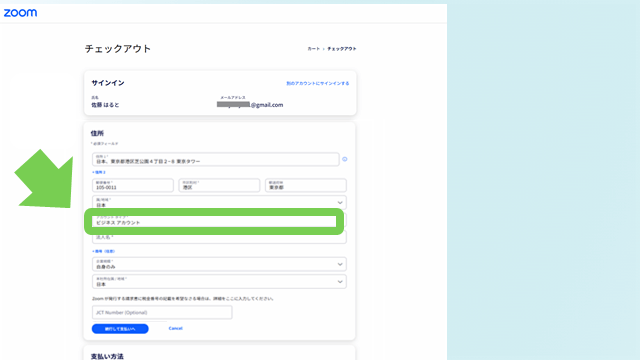Add a second address line with +住所 2
Viewport: 640px width, 360px height.
tap(99, 172)
